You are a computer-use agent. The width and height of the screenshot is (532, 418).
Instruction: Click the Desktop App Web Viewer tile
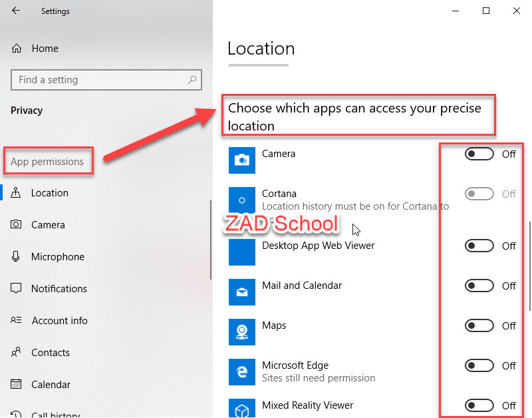[242, 252]
